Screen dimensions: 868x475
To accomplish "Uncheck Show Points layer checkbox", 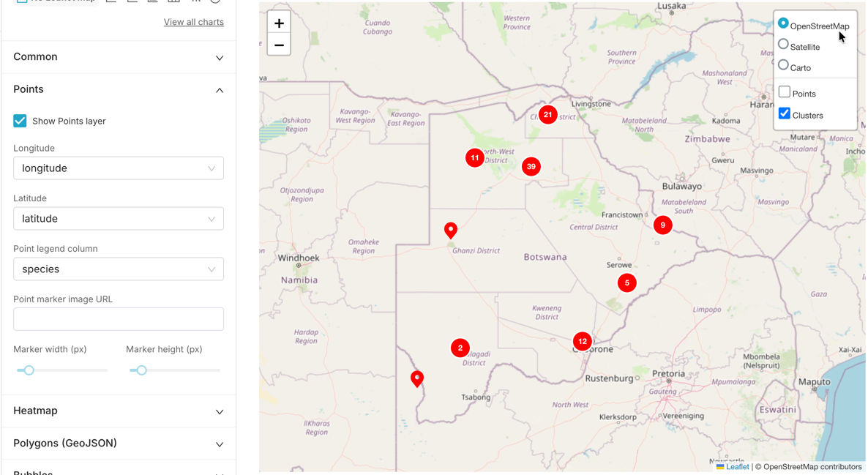I will (20, 121).
